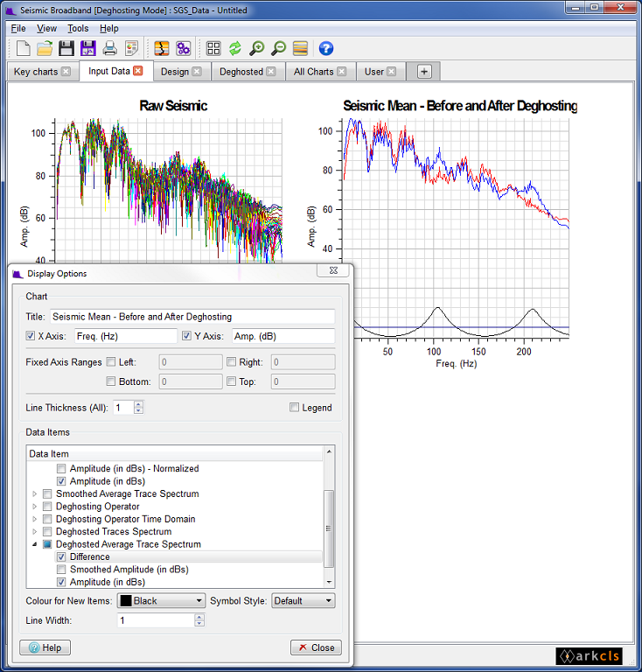This screenshot has height=672, width=642.
Task: Open help with the blue question icon
Action: click(326, 48)
